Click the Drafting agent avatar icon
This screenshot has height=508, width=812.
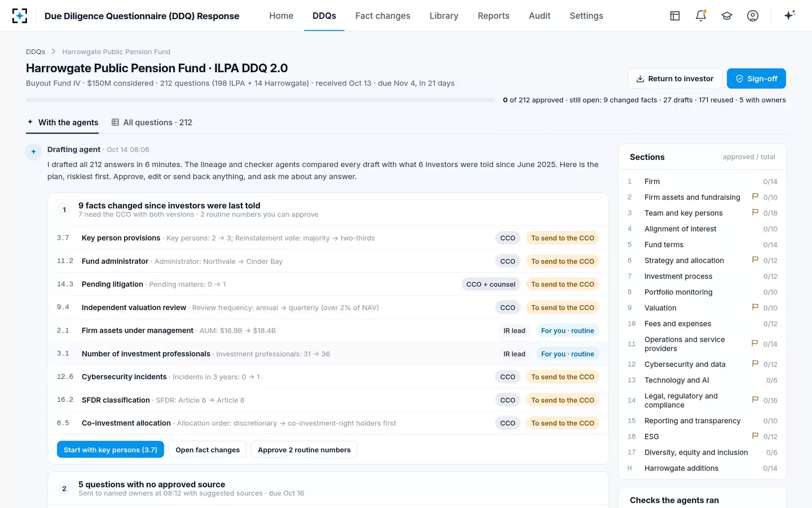click(33, 151)
